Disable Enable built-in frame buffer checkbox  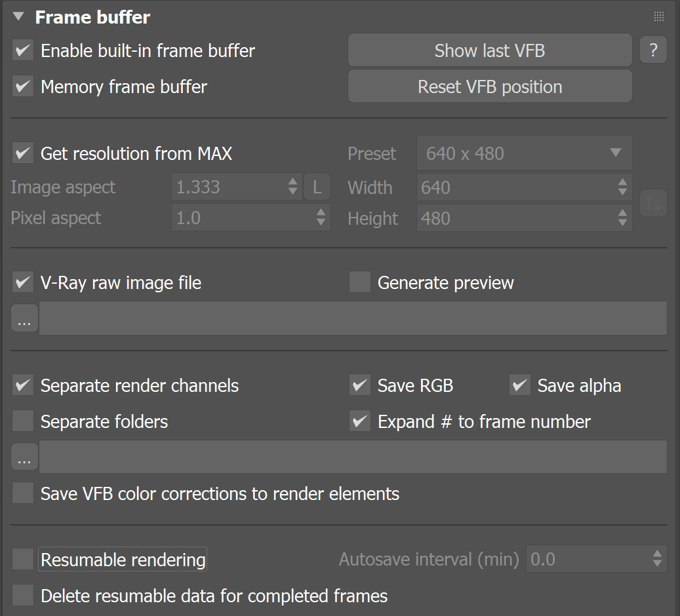[23, 50]
